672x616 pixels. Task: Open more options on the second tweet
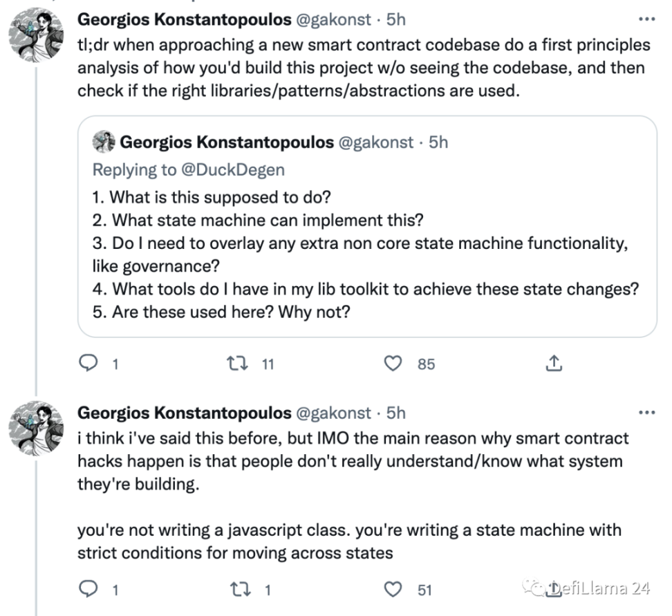pyautogui.click(x=646, y=413)
